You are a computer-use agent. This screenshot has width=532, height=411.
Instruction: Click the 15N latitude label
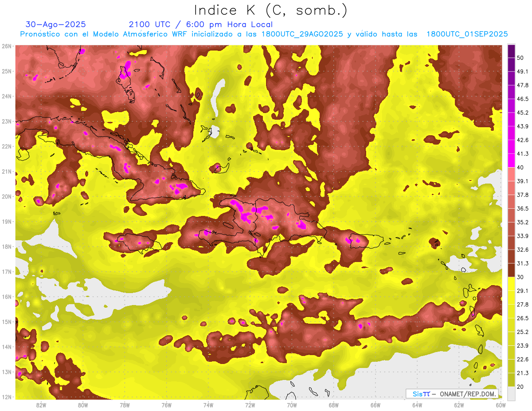pyautogui.click(x=7, y=321)
